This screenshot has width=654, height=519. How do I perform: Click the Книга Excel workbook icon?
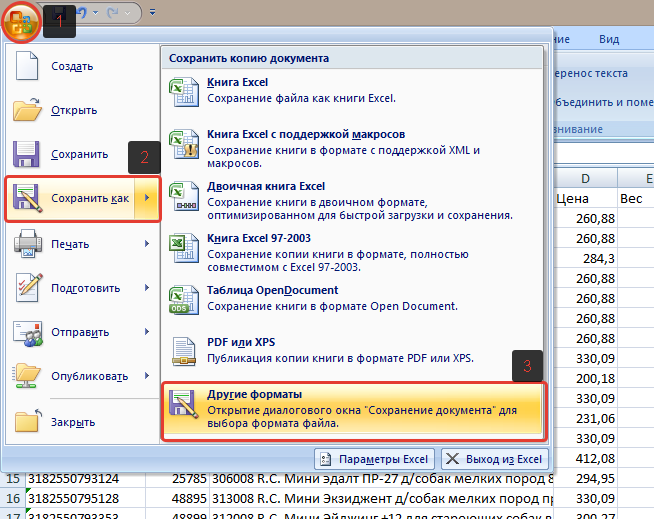[x=184, y=92]
